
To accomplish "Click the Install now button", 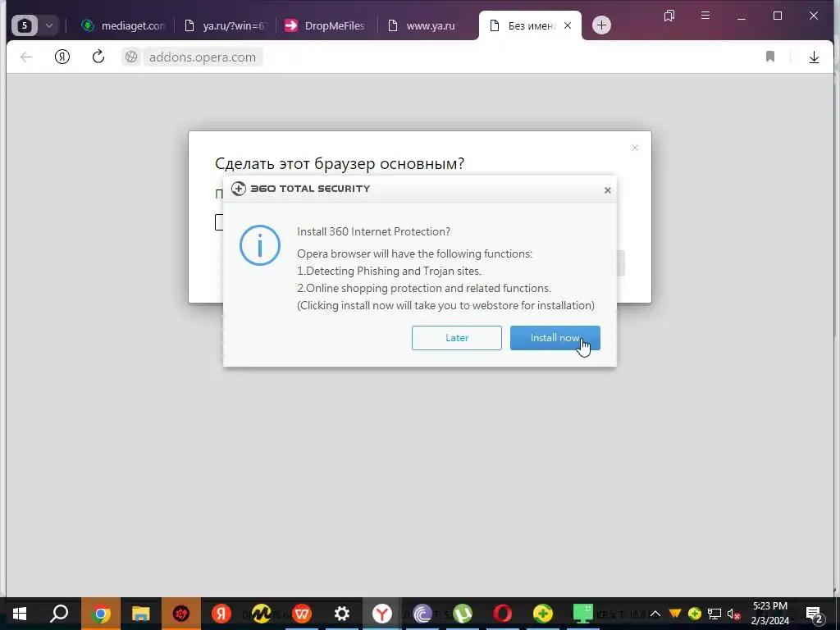I will (x=555, y=338).
